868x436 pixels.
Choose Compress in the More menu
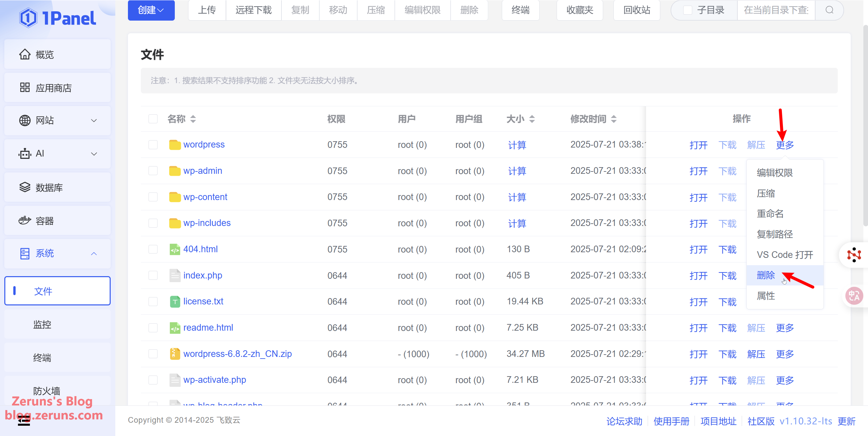click(x=785, y=193)
